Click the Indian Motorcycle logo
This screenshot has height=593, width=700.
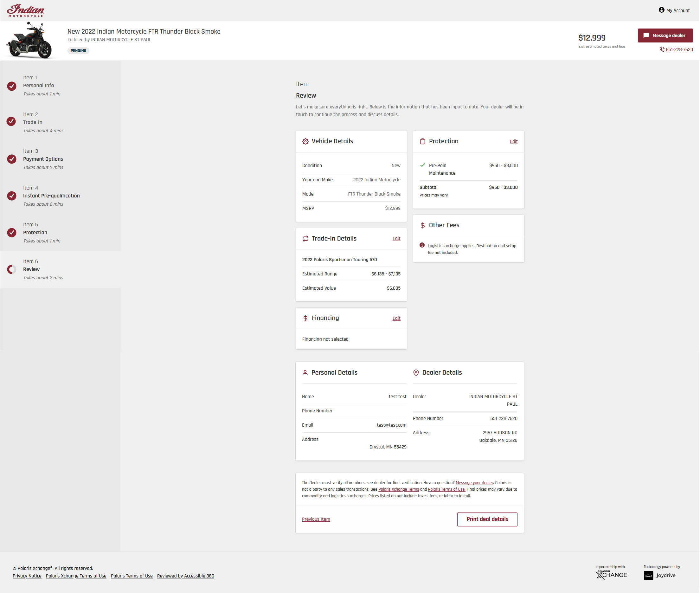26,10
